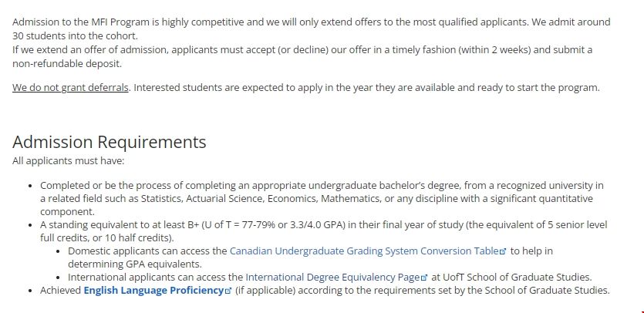
Task: Click the bullet before 'Completed or be the process'
Action: point(30,186)
